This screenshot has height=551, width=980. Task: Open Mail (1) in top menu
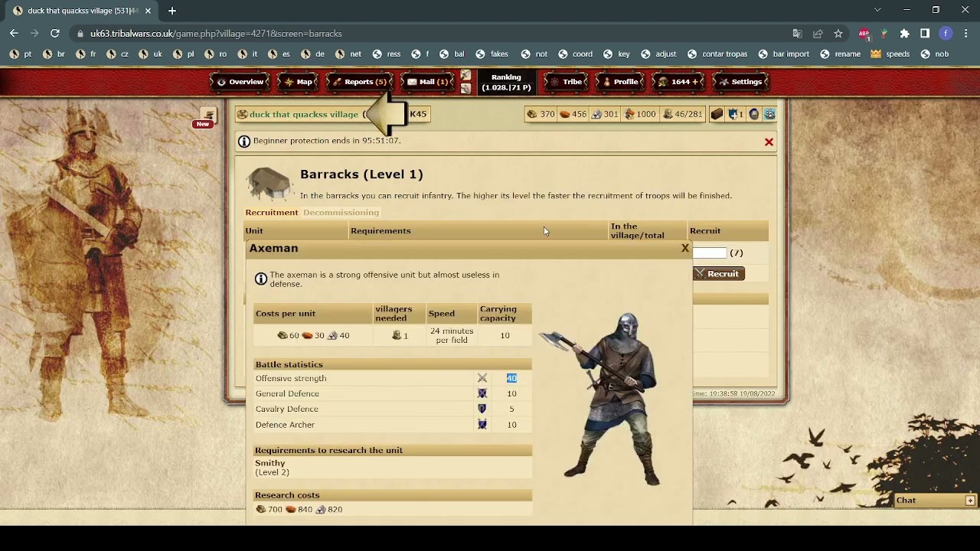tap(427, 82)
